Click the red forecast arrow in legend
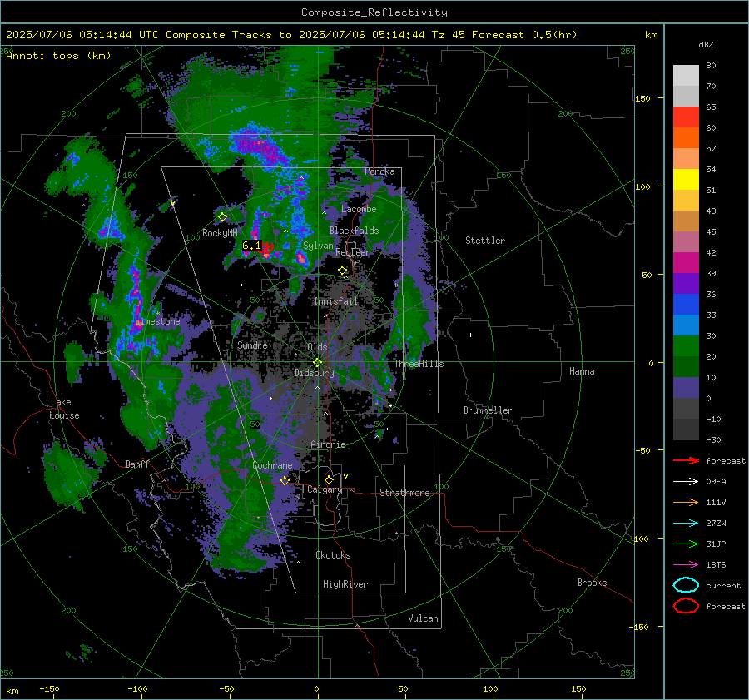 coord(687,460)
